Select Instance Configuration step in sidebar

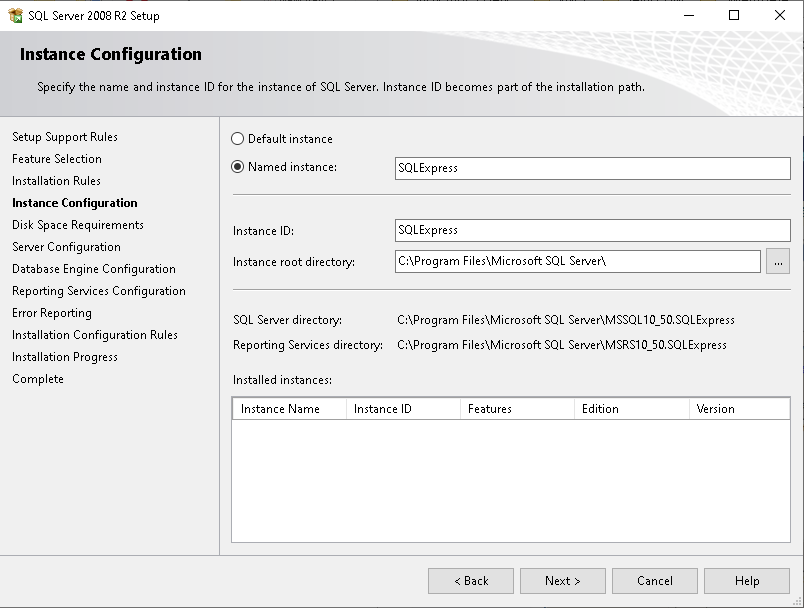tap(75, 203)
